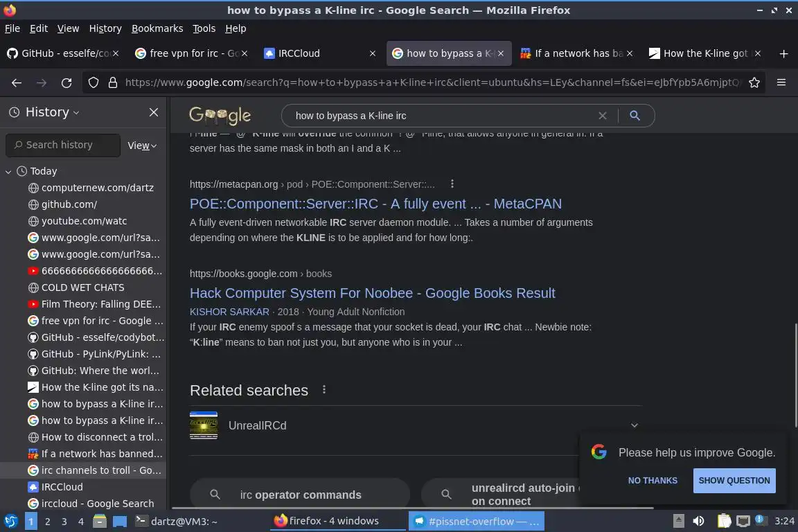Open Firefox hamburger application menu

point(781,82)
